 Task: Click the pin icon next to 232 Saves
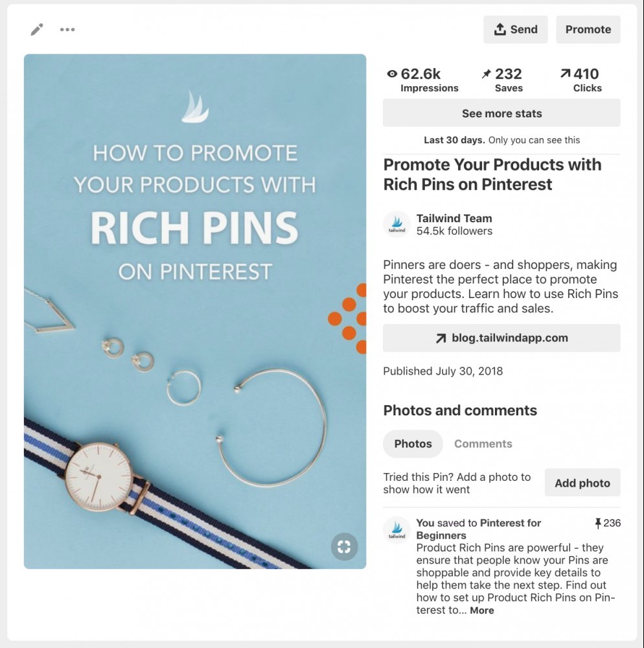pos(486,74)
